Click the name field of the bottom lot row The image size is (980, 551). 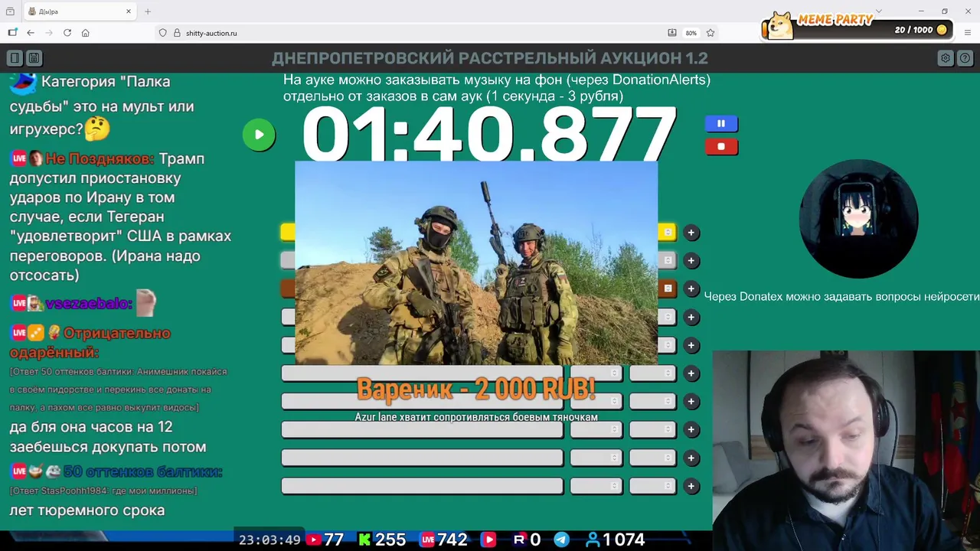422,486
